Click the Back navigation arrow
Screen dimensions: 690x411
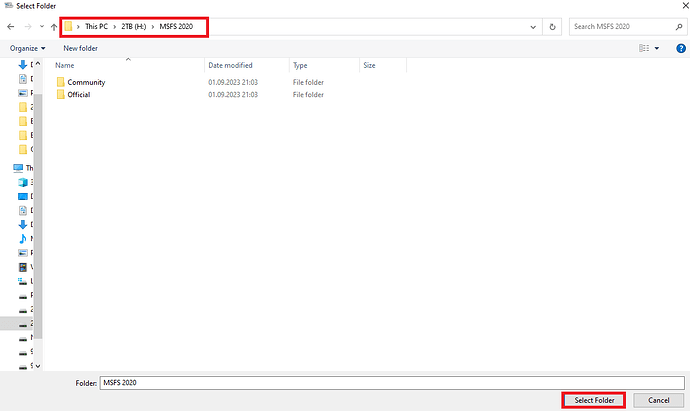10,27
